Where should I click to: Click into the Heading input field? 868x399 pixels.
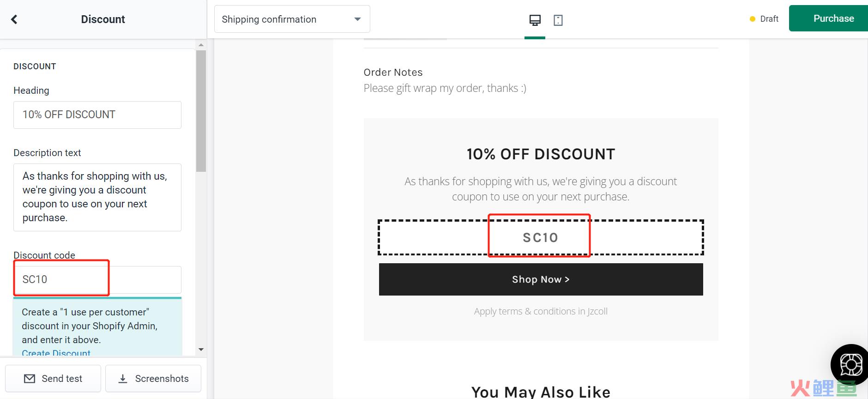tap(97, 115)
